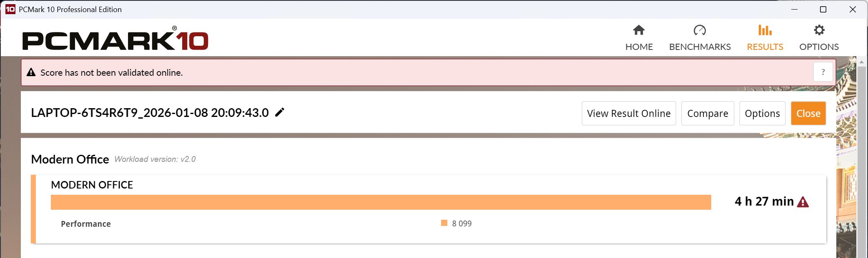Click View Result Online button

coord(629,113)
